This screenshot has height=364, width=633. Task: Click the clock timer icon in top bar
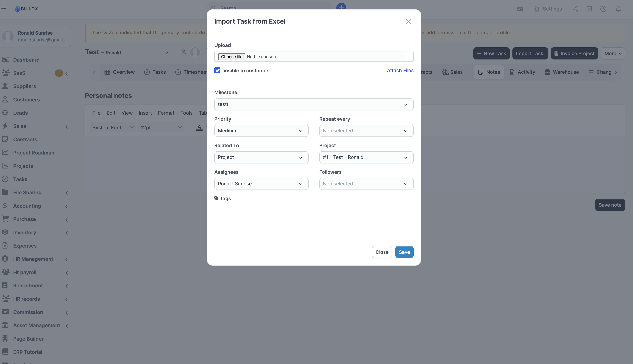click(x=603, y=9)
